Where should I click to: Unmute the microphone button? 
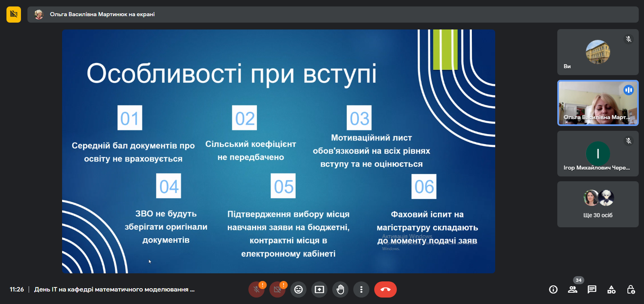[256, 289]
